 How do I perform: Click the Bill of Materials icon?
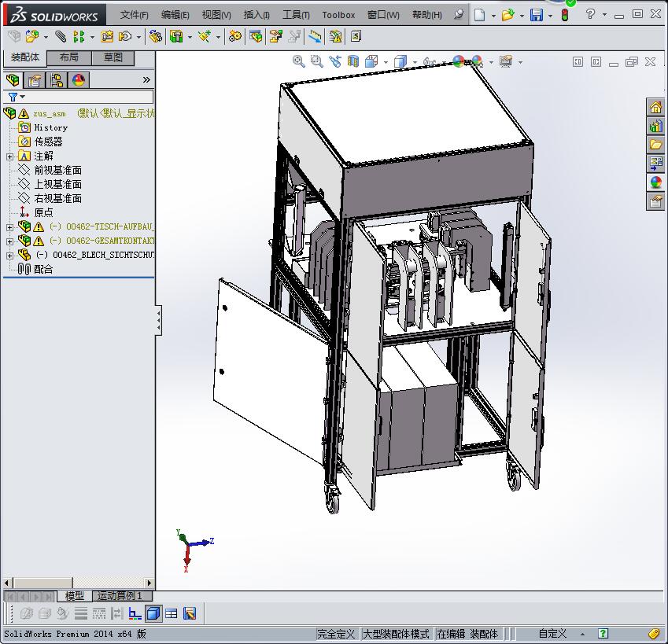coord(256,37)
